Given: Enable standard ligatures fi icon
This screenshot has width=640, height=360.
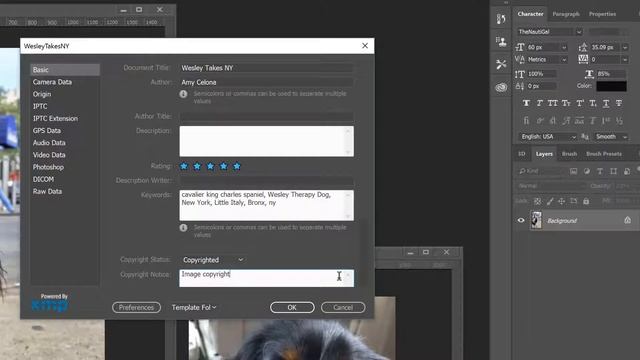Looking at the screenshot, I should tap(526, 120).
